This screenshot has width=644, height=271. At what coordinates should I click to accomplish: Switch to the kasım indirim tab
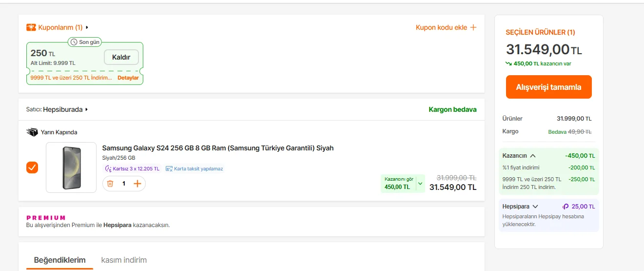point(124,260)
